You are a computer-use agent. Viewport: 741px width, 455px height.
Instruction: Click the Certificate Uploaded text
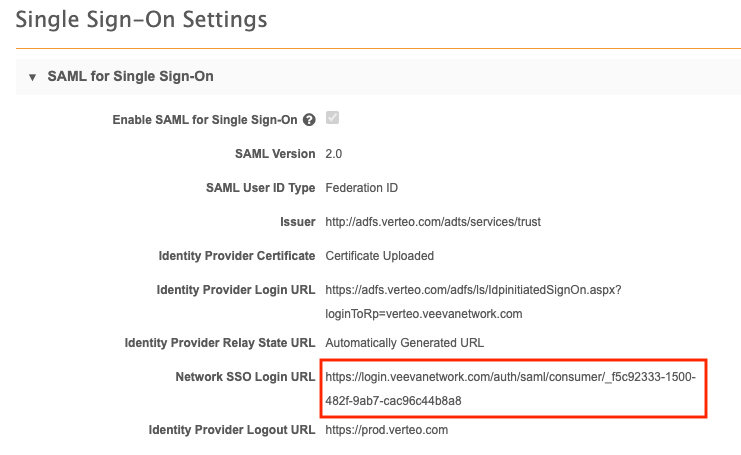[380, 256]
